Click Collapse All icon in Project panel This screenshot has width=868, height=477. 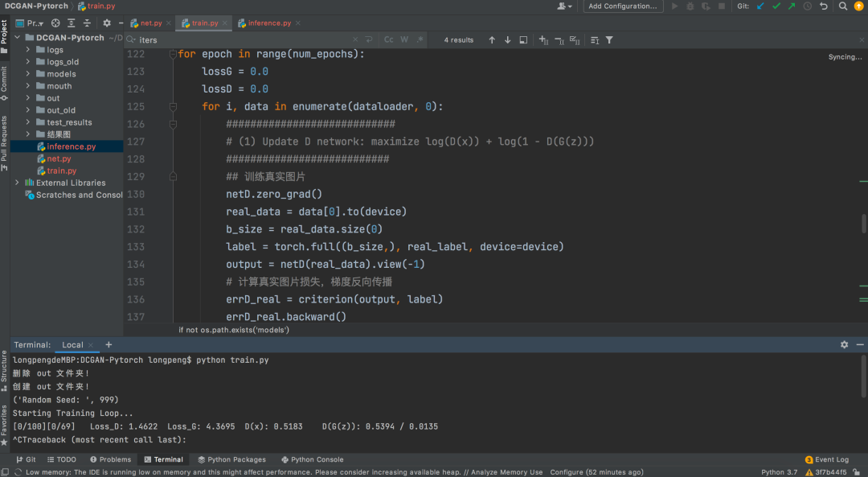pos(87,23)
